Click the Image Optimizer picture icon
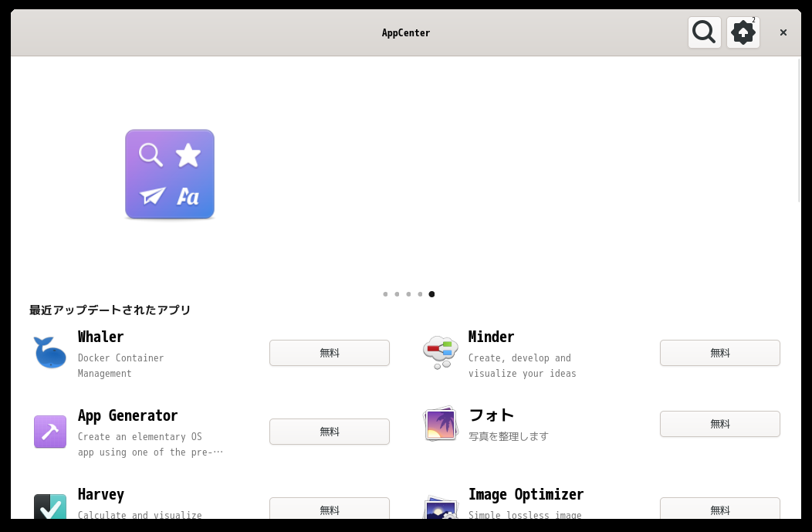 [x=440, y=508]
